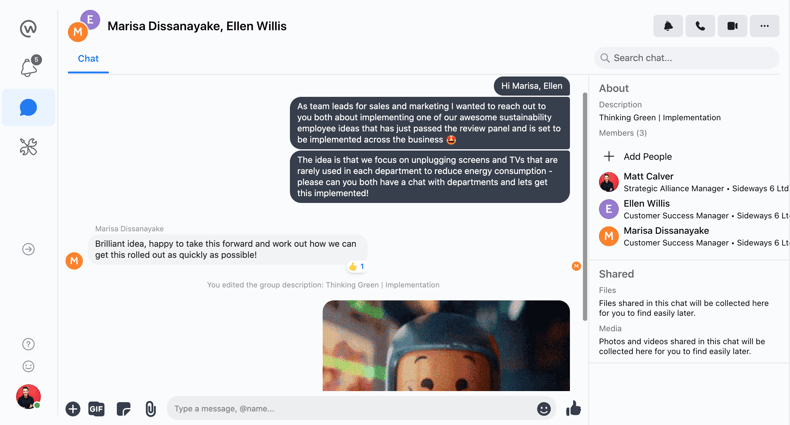
Task: Open the GIF picker
Action: (x=96, y=409)
